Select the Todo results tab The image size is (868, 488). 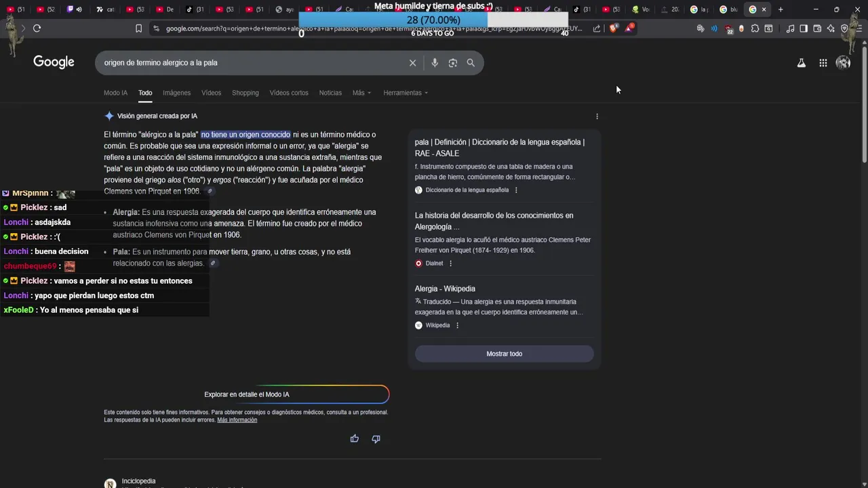coord(145,93)
